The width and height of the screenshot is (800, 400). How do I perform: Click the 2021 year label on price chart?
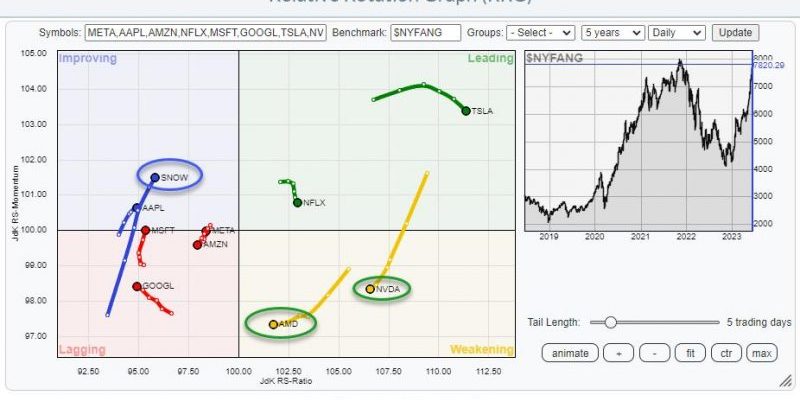click(640, 236)
